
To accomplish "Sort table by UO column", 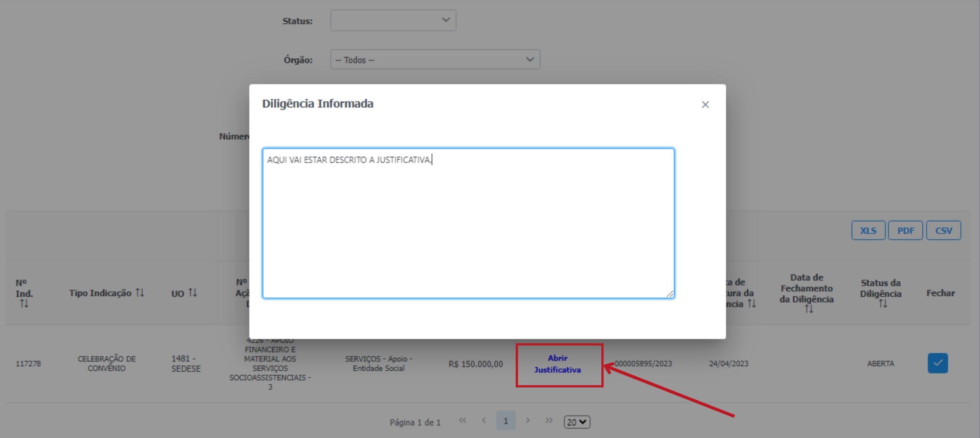I will pyautogui.click(x=193, y=292).
